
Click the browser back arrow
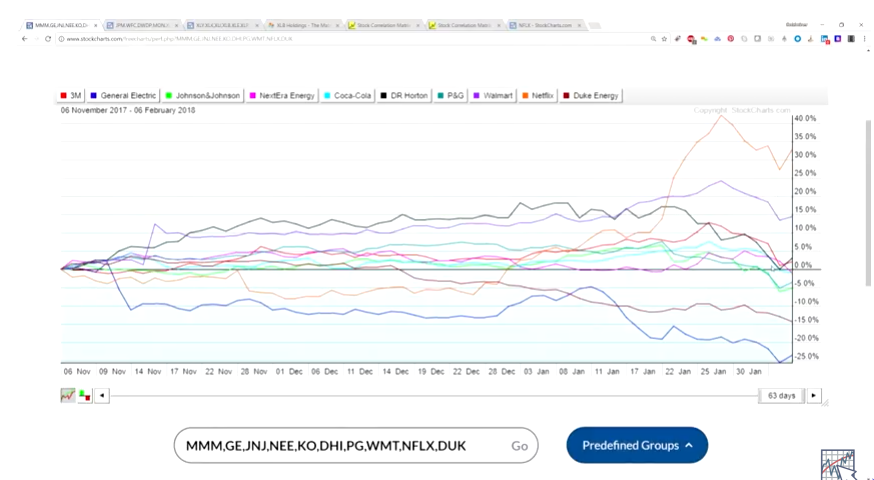pyautogui.click(x=26, y=38)
